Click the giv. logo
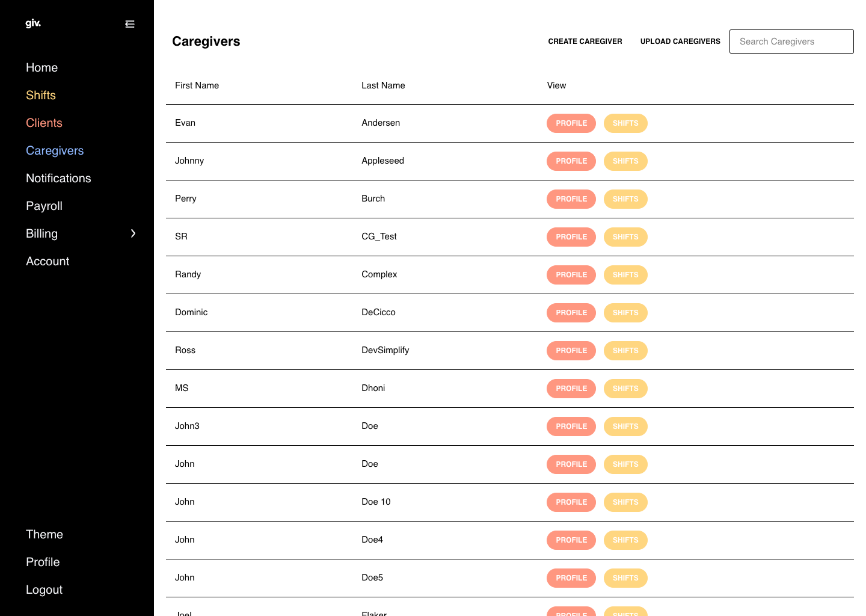The image size is (866, 616). [x=33, y=23]
